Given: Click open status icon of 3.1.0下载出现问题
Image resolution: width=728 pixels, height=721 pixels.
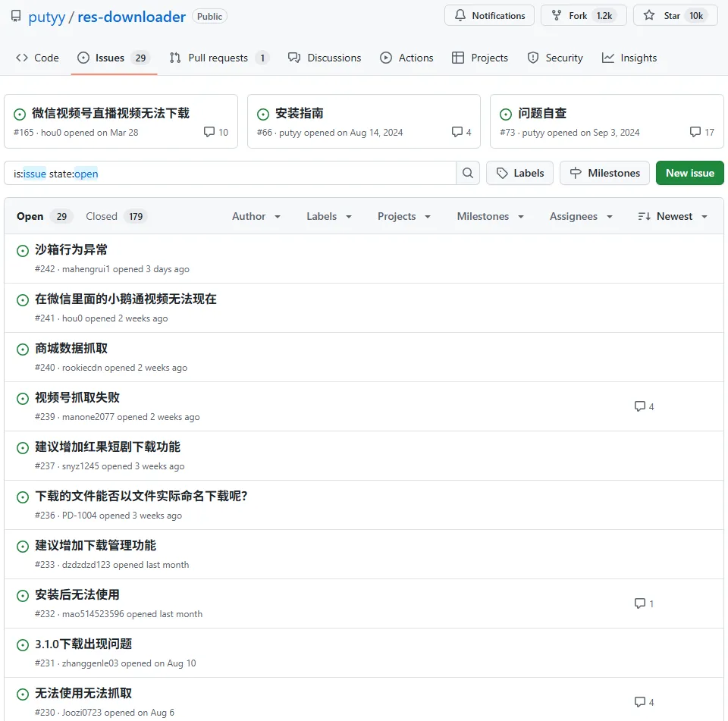Looking at the screenshot, I should (23, 645).
